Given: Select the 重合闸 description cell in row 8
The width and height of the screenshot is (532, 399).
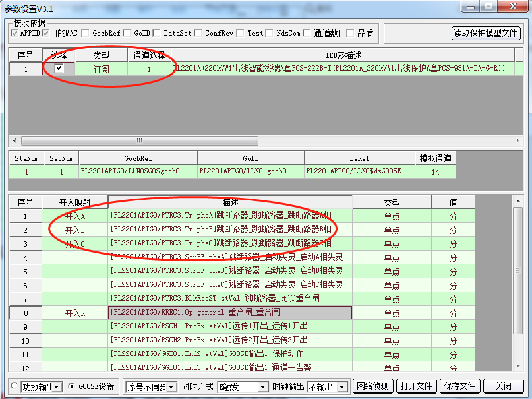Looking at the screenshot, I should point(230,313).
